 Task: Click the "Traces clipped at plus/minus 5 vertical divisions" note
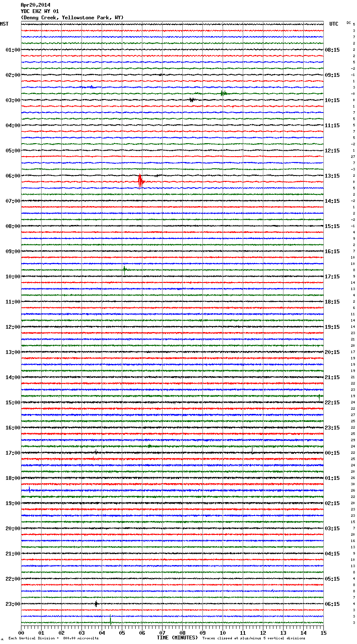(254, 638)
